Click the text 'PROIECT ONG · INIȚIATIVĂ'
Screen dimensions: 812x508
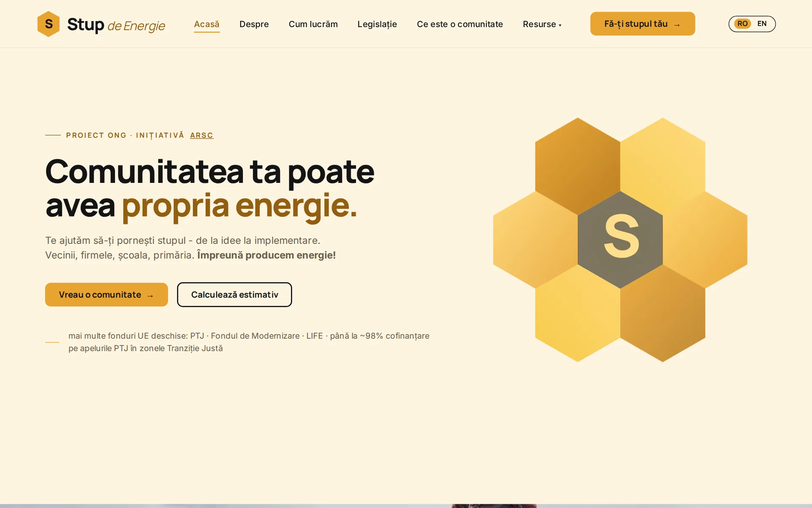point(125,135)
